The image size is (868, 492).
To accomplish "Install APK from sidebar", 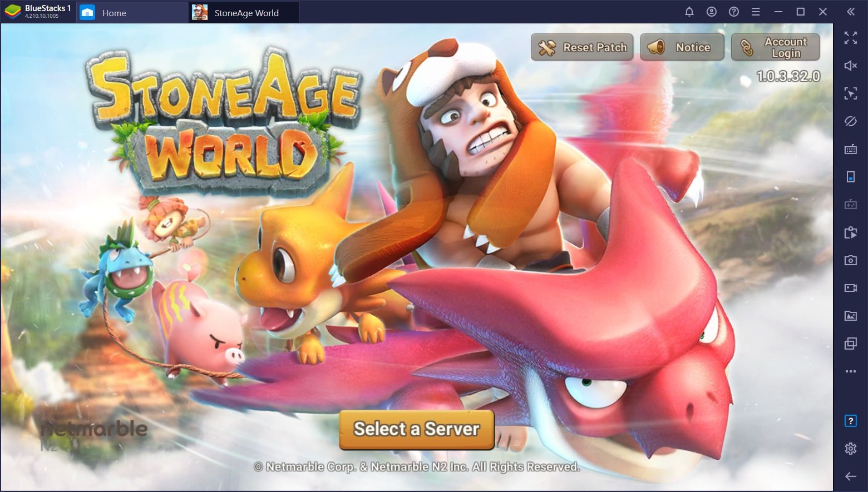I will [850, 232].
